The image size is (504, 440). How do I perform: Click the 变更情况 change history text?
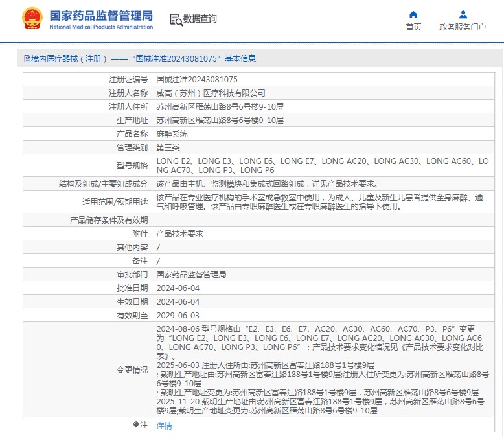point(323,369)
